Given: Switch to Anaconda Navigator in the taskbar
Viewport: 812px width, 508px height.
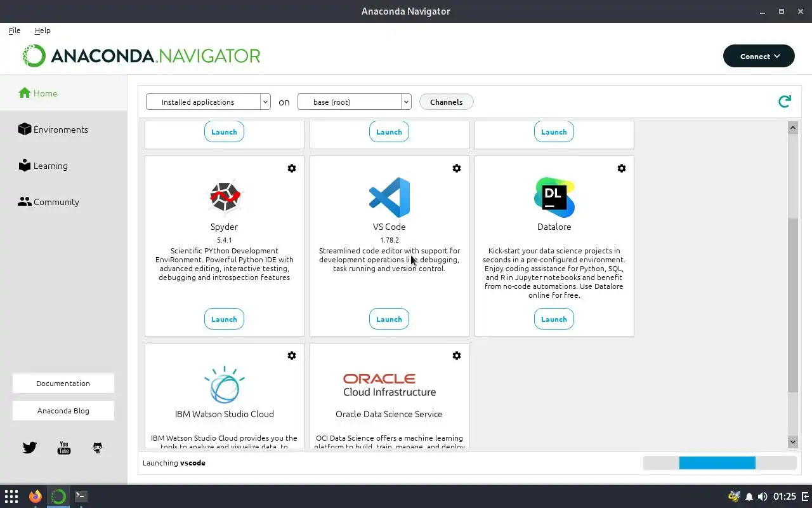Looking at the screenshot, I should click(58, 497).
